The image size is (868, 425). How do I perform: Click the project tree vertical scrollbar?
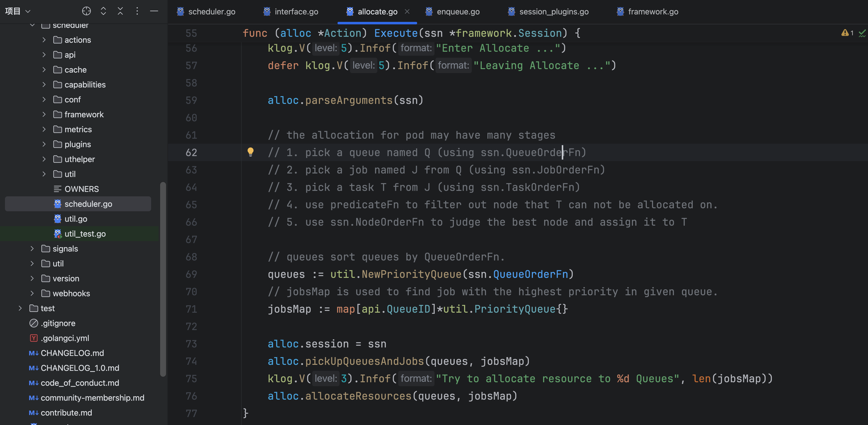pos(163,279)
